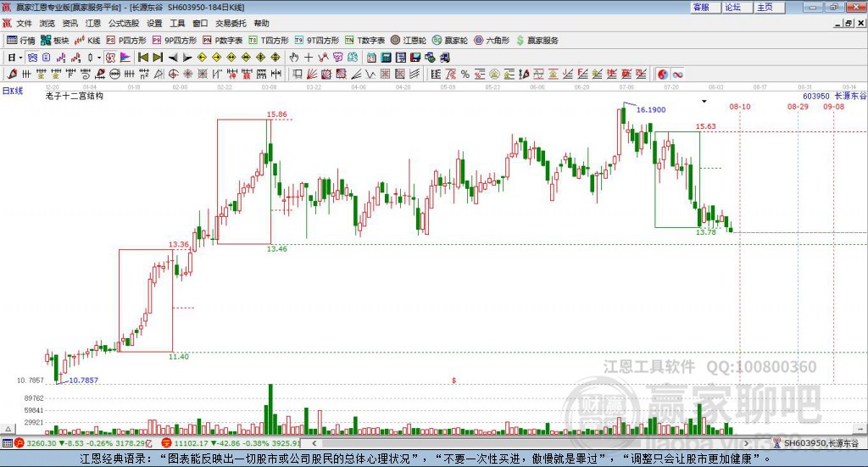868x467 pixels.
Task: Click the horizontal chart scrollbar track
Action: 531,443
